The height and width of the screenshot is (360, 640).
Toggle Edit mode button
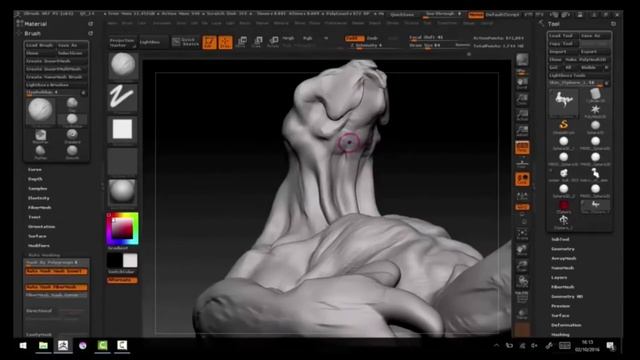[x=209, y=42]
